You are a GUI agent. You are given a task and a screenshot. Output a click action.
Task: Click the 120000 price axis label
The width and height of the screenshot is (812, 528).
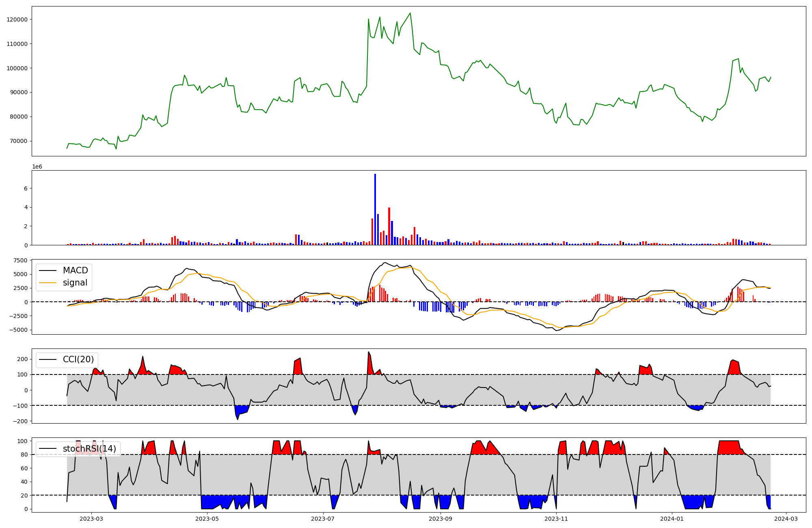pyautogui.click(x=17, y=19)
